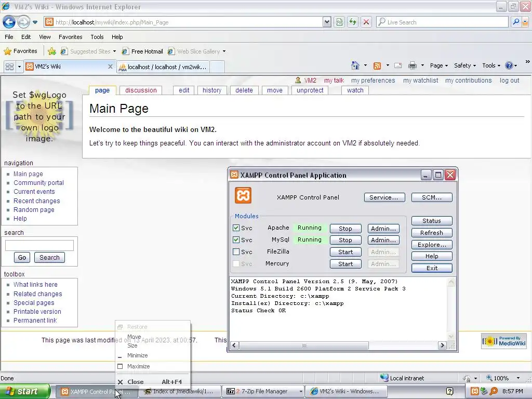The height and width of the screenshot is (399, 532).
Task: Open the Recent changes link
Action: pos(37,201)
